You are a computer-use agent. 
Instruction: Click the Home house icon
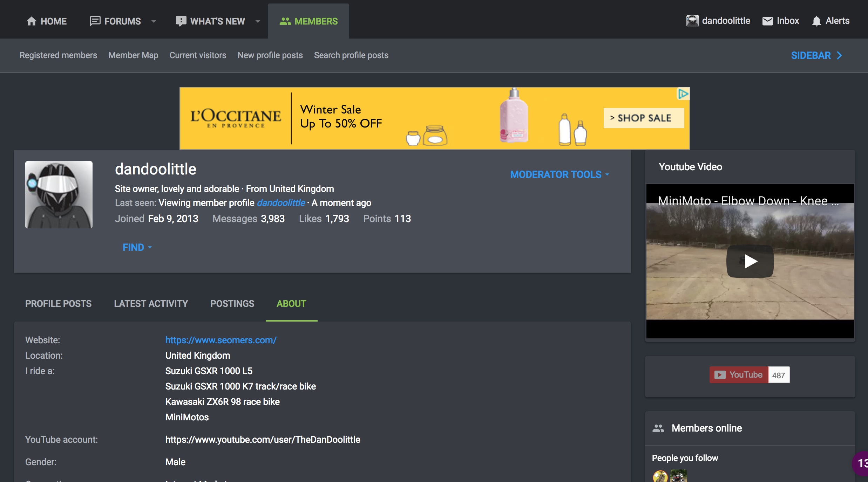click(x=32, y=21)
